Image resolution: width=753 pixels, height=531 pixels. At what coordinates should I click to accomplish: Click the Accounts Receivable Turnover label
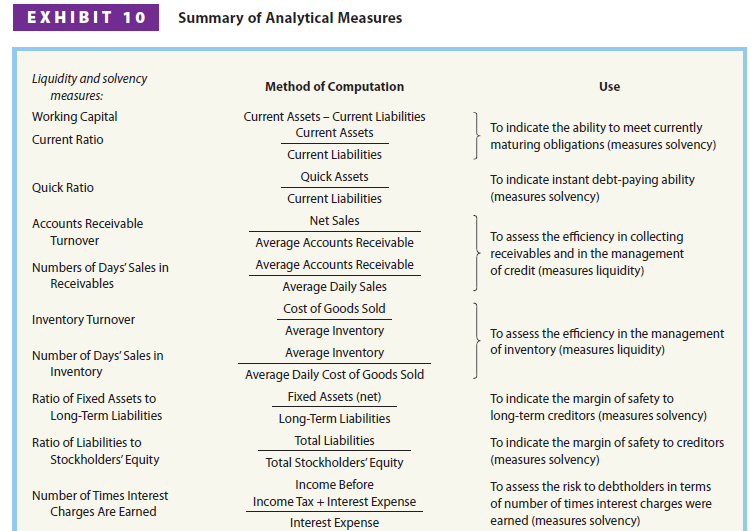[x=87, y=232]
